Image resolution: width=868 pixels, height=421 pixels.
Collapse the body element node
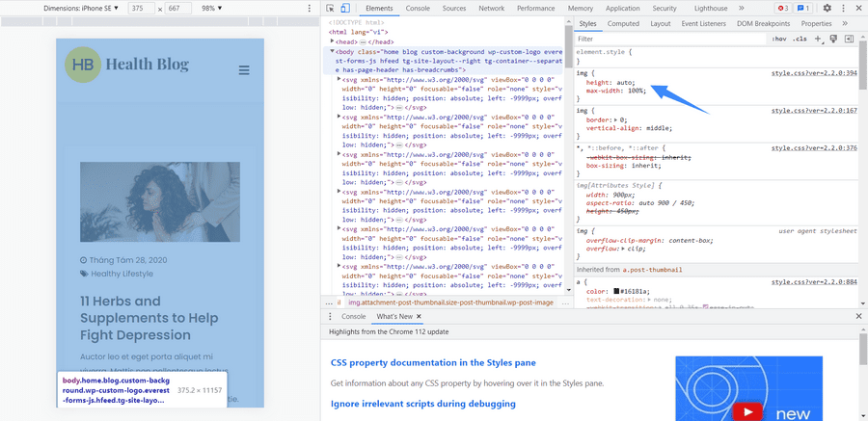[x=332, y=51]
